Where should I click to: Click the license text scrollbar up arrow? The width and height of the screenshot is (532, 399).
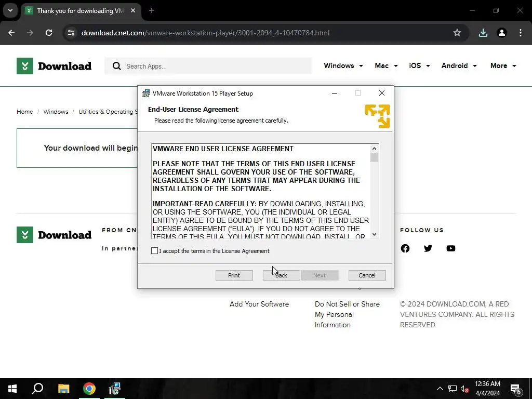[374, 148]
